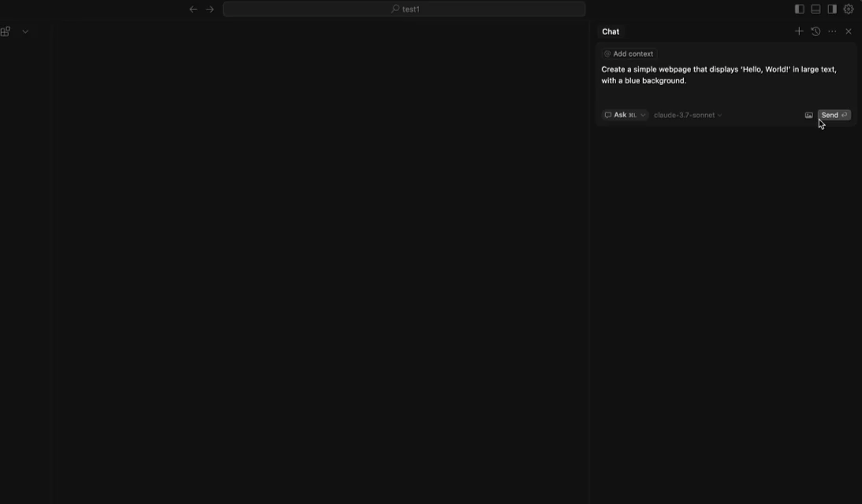
Task: Toggle the right sidebar layout icon
Action: [x=832, y=9]
